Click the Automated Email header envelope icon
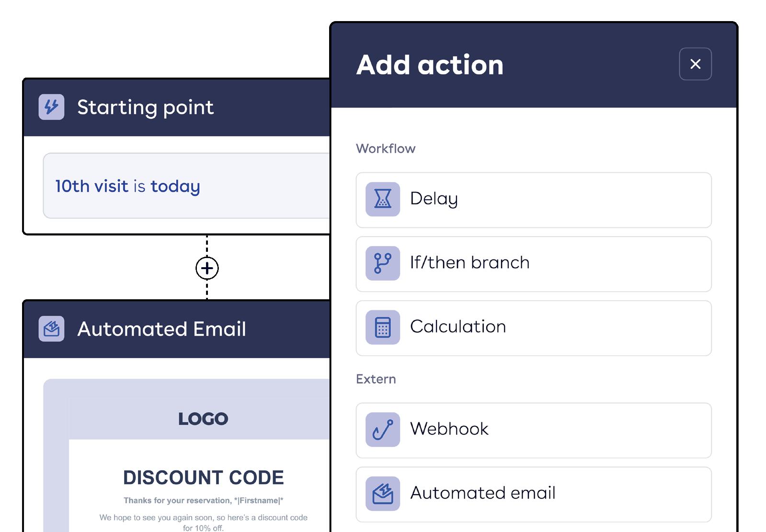The width and height of the screenshot is (766, 532). tap(51, 329)
